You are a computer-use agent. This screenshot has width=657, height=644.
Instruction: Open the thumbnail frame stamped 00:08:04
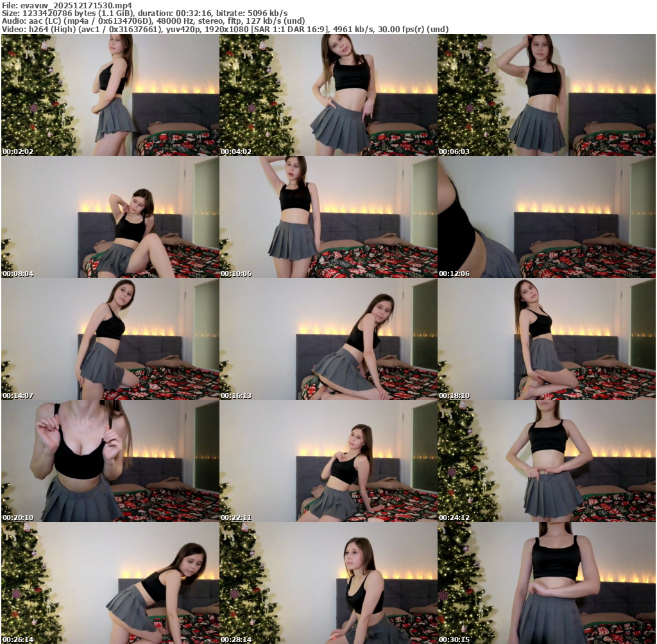[110, 217]
